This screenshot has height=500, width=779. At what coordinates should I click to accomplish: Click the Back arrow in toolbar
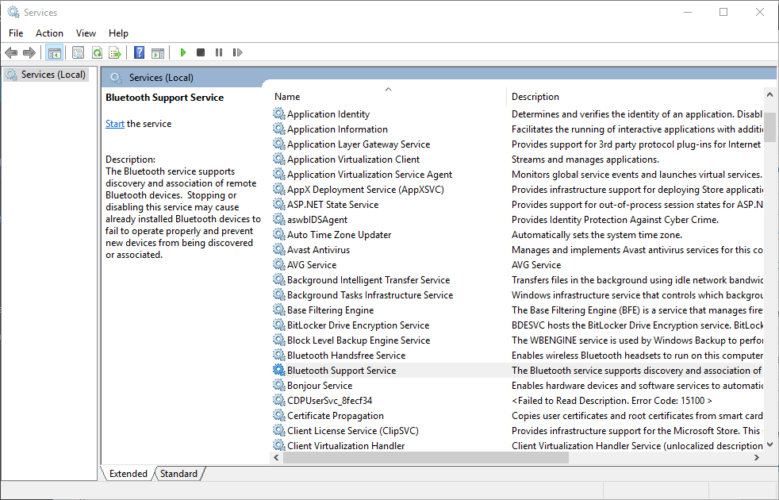tap(11, 52)
